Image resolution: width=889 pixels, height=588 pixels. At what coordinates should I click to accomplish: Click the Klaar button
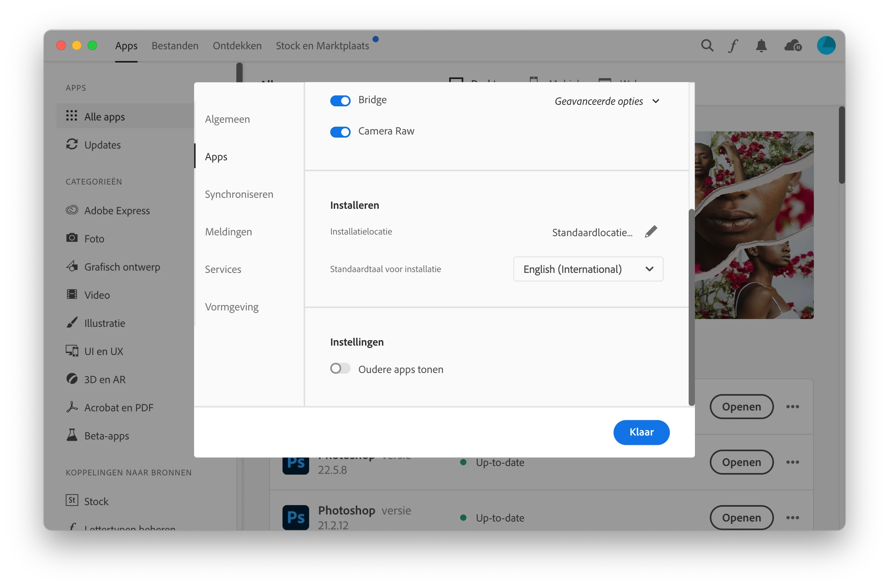coord(641,432)
